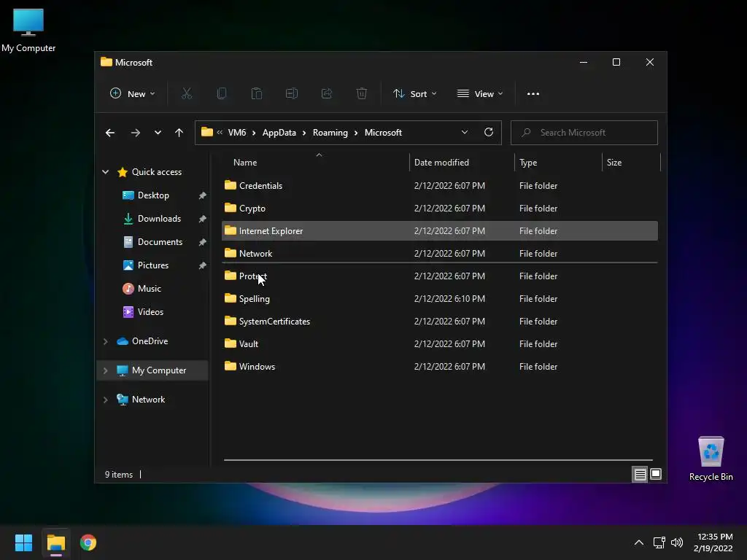
Task: Sort by Date modified column header
Action: pyautogui.click(x=441, y=163)
